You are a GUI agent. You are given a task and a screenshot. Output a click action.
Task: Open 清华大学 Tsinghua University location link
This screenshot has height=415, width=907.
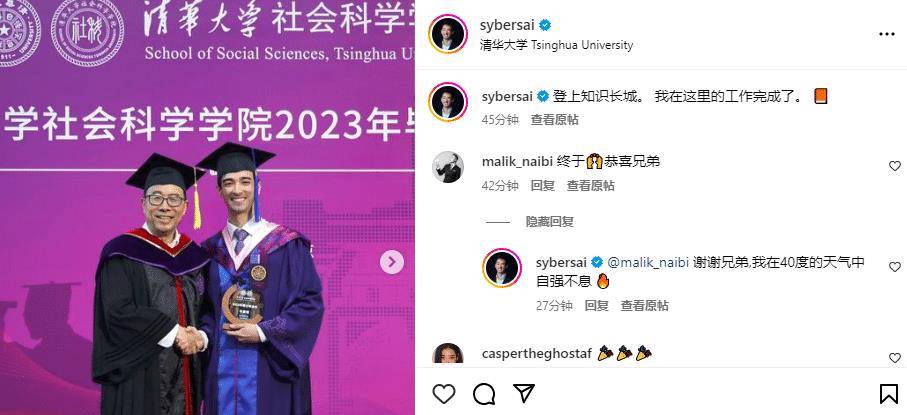tap(556, 45)
